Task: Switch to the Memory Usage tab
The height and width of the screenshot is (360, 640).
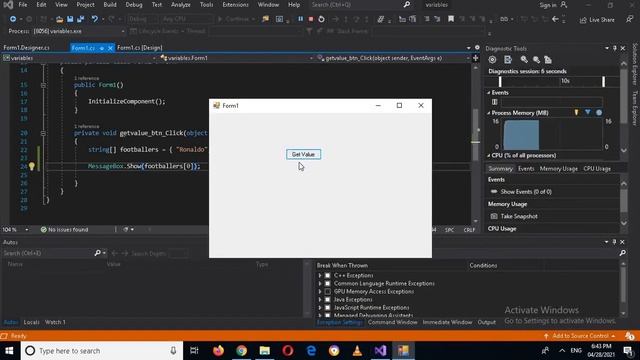Action: point(559,169)
